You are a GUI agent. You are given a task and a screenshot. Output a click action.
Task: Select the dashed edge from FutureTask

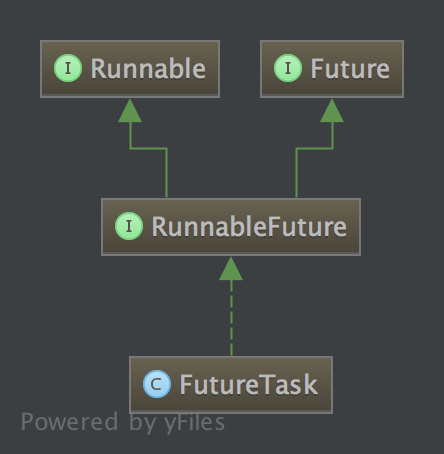click(231, 318)
